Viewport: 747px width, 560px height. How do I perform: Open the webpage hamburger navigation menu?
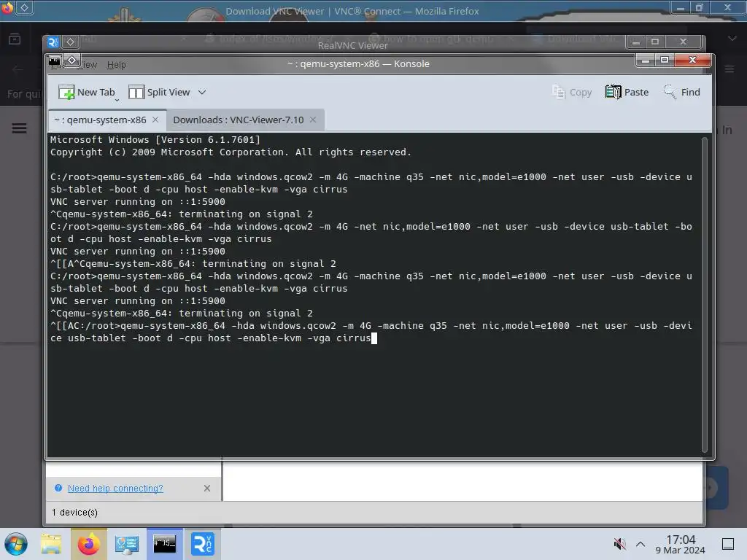19,128
